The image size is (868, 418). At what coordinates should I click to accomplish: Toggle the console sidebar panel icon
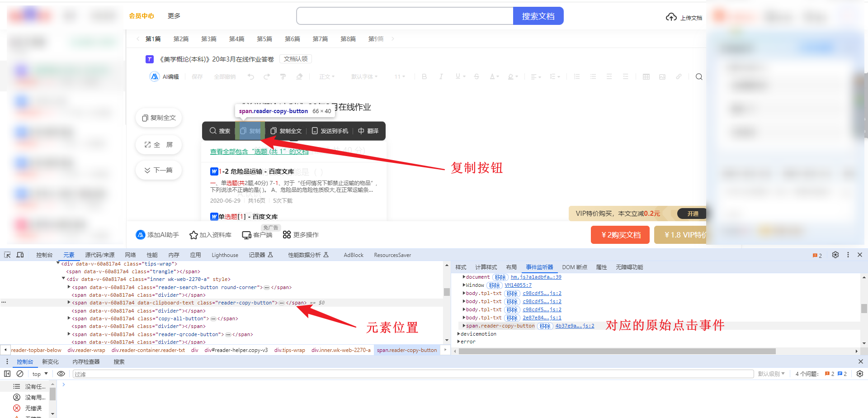(7, 374)
